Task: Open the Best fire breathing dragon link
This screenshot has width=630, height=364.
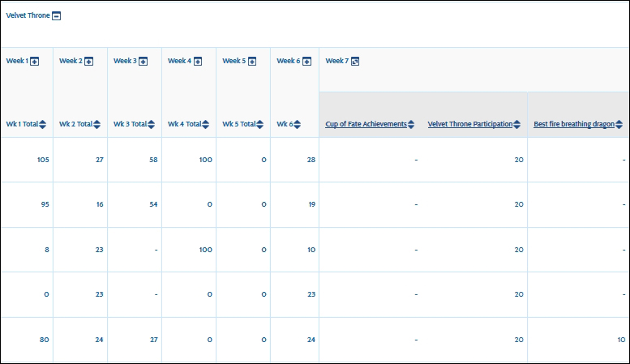Action: pyautogui.click(x=574, y=124)
